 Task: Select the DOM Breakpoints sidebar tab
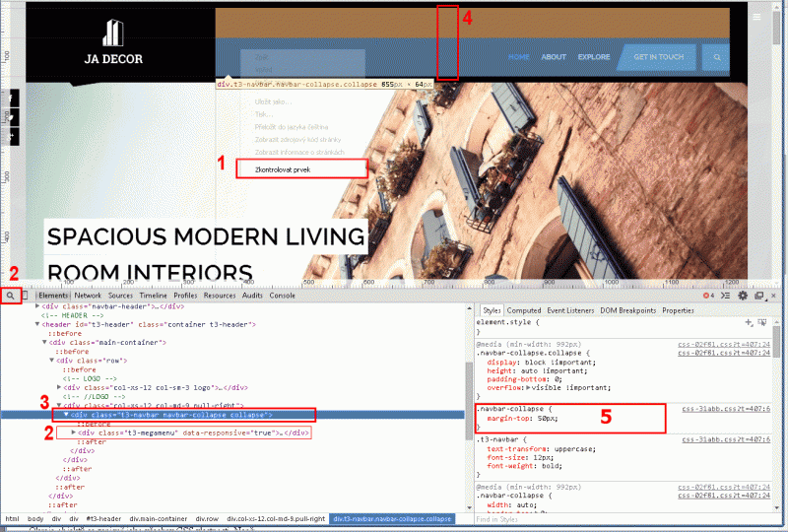click(x=628, y=310)
